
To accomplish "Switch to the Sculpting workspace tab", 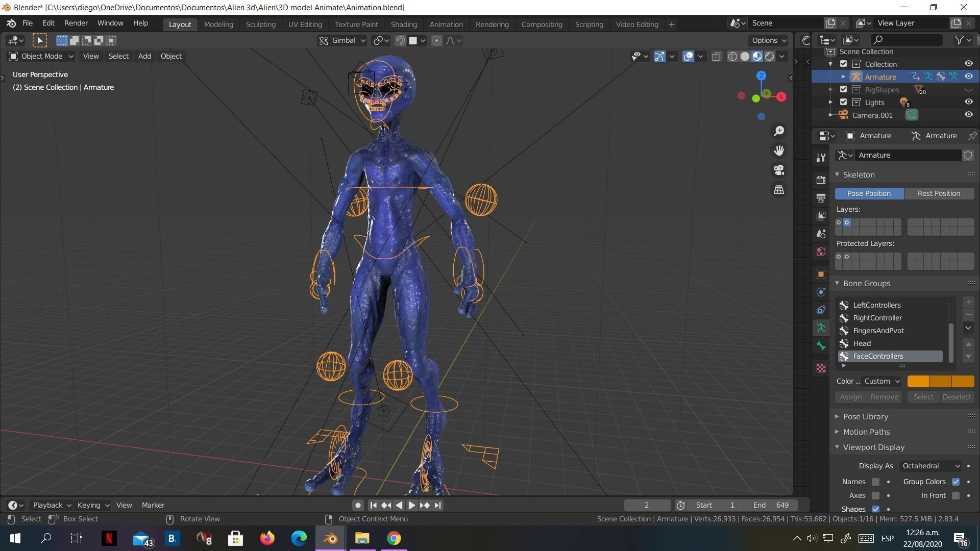I will (x=260, y=24).
